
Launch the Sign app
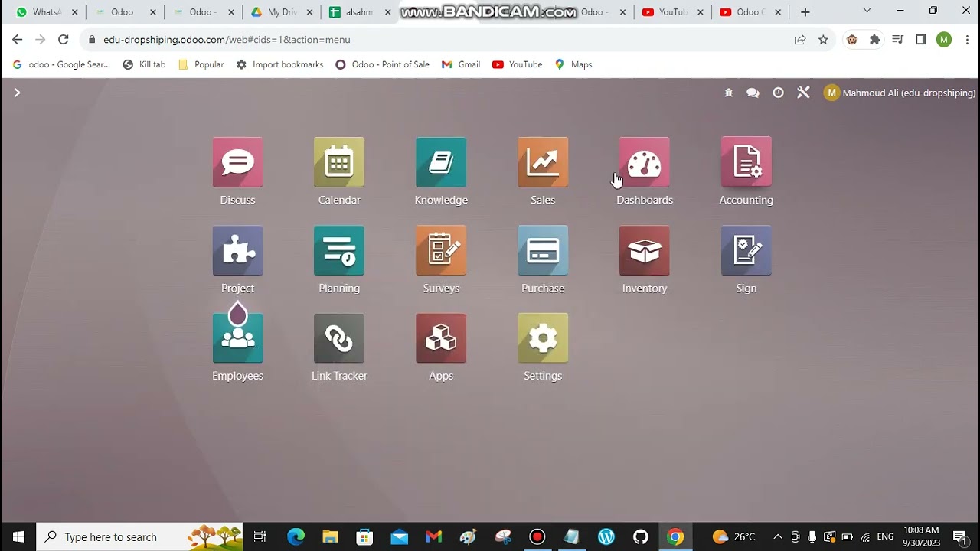[x=746, y=250]
